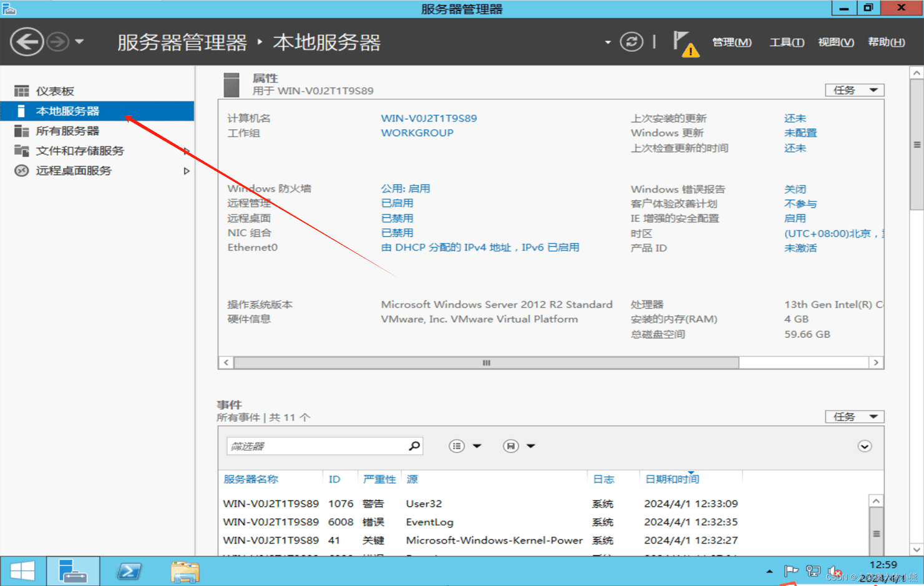924x586 pixels.
Task: Open the event list criteria icon
Action: 457,446
